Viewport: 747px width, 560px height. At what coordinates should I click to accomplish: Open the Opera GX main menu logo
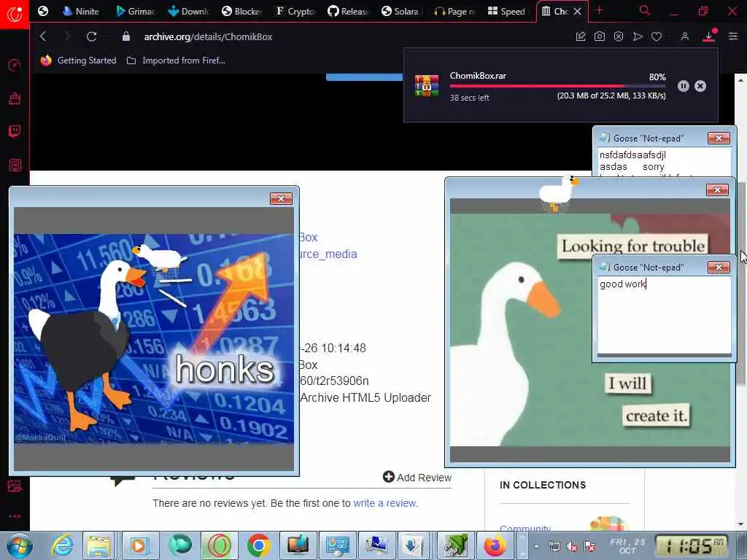(15, 15)
